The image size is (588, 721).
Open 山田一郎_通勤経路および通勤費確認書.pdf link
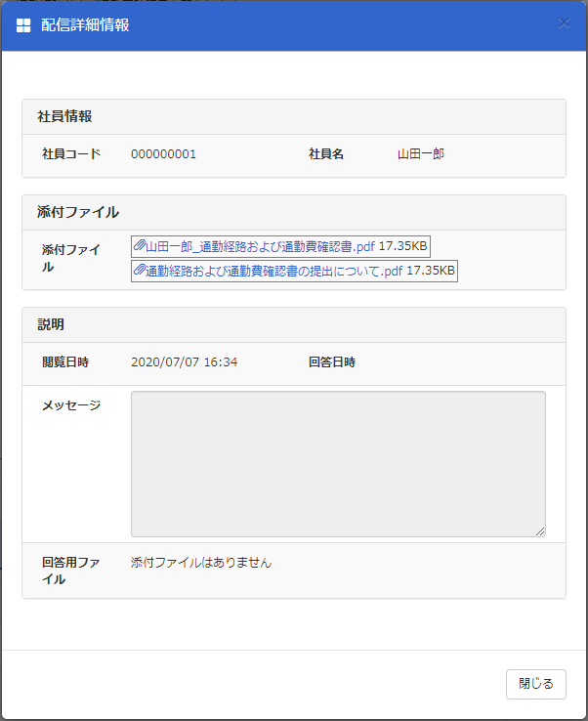[x=260, y=246]
